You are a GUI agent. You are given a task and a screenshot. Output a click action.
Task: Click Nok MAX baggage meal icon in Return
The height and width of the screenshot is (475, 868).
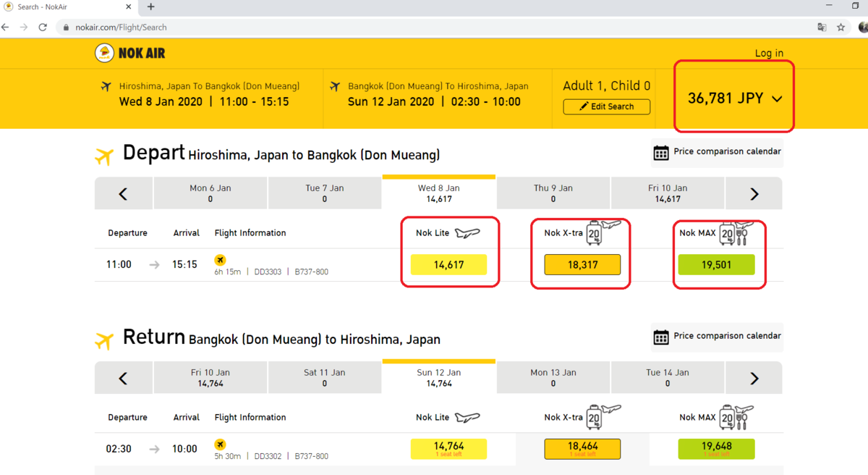pyautogui.click(x=736, y=417)
